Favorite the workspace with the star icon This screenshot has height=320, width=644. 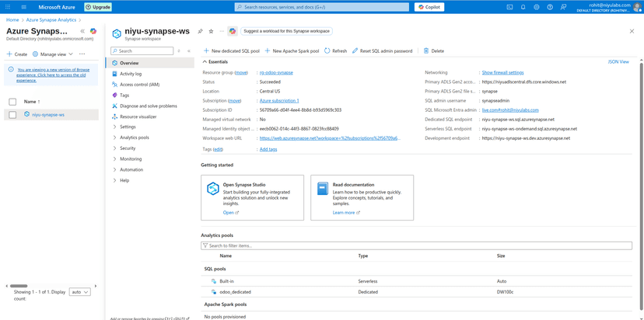coord(211,31)
